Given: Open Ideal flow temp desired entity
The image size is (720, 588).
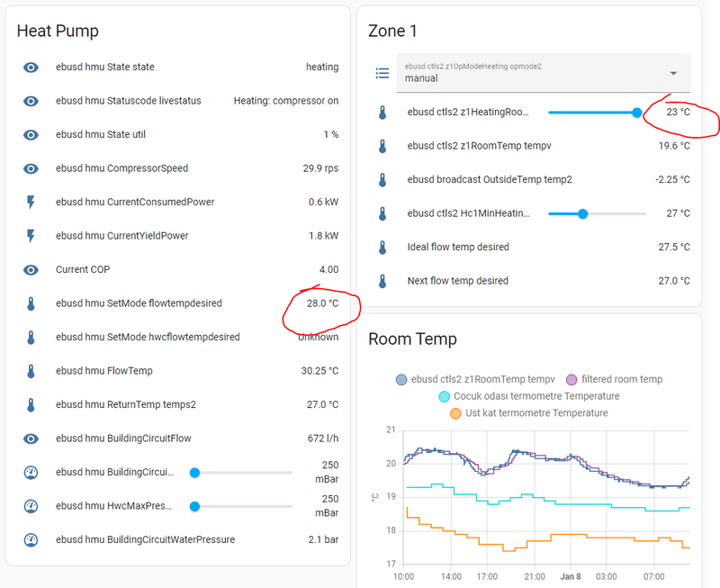Looking at the screenshot, I should [x=458, y=247].
